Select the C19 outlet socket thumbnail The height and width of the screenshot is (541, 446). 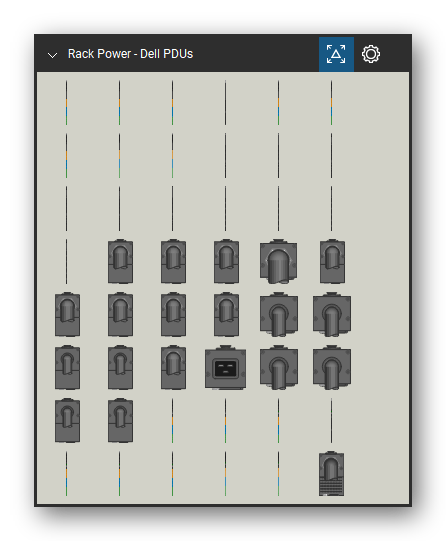[226, 367]
